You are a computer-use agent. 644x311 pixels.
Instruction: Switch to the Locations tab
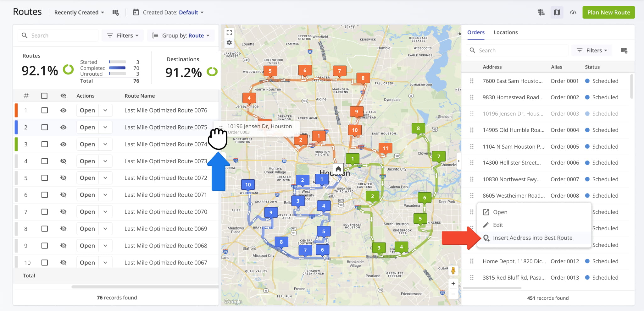[505, 32]
